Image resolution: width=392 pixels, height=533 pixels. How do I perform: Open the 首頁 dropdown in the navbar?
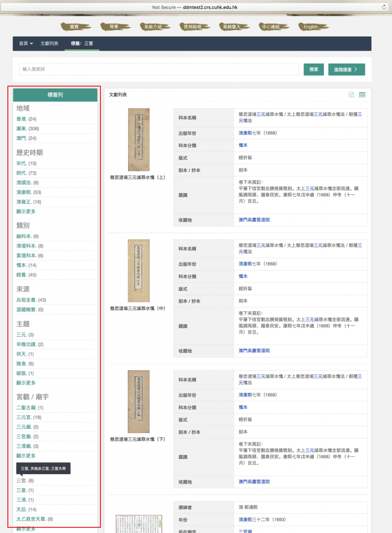tap(26, 43)
